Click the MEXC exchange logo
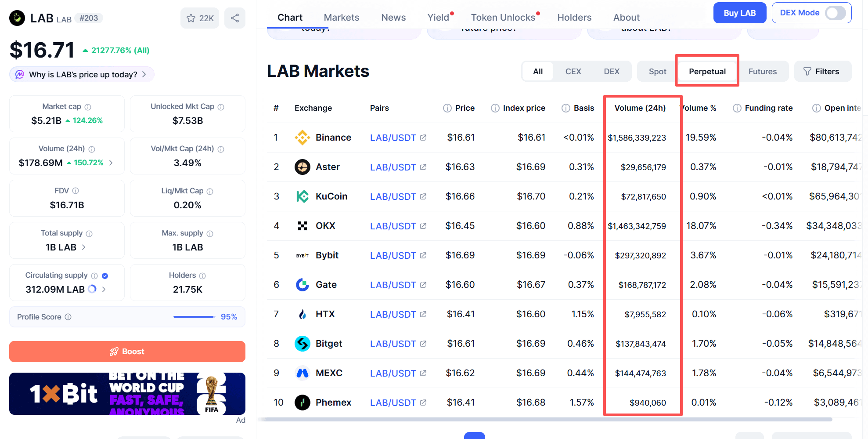Screen dimensions: 868x439 pyautogui.click(x=302, y=373)
